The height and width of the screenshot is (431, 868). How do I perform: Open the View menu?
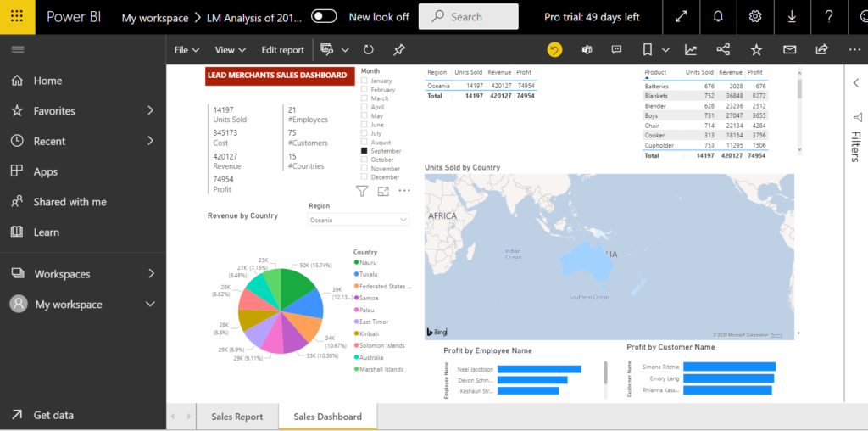pyautogui.click(x=230, y=50)
